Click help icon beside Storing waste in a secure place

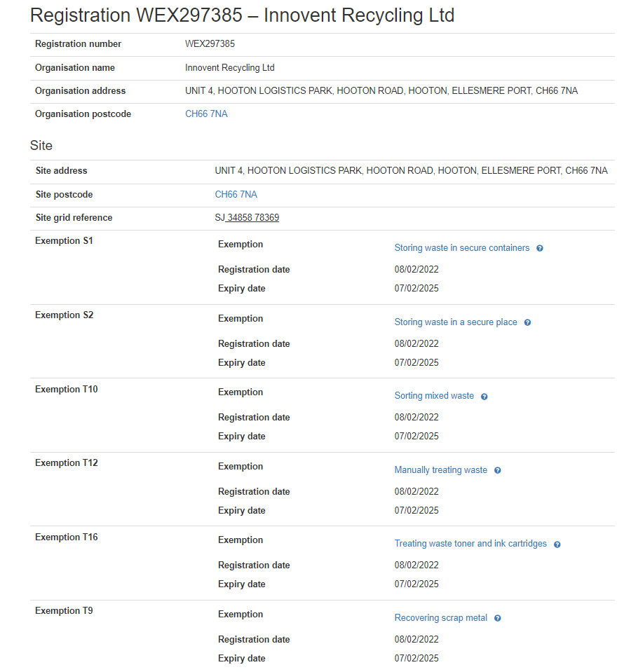pyautogui.click(x=527, y=322)
